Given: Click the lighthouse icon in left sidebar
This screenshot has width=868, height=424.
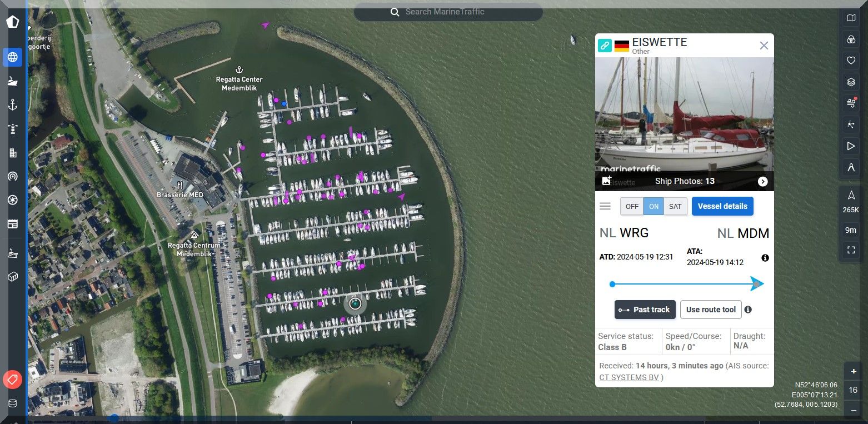Looking at the screenshot, I should [13, 129].
